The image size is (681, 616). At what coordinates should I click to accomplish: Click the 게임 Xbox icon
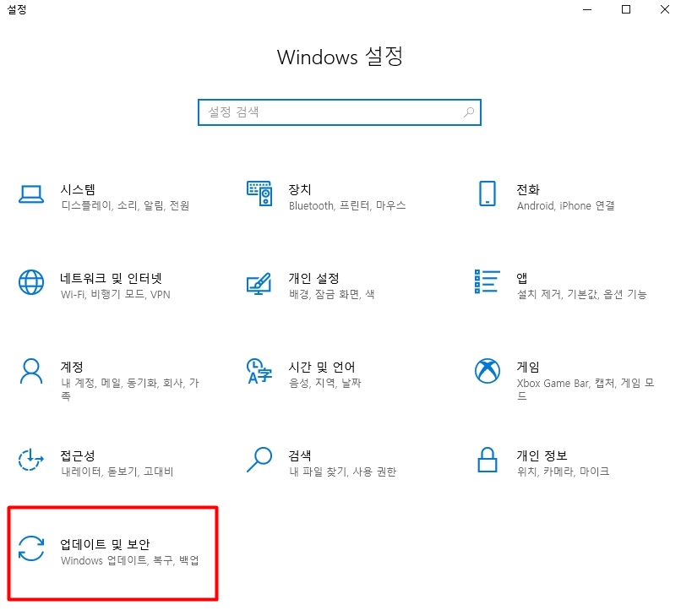point(488,371)
